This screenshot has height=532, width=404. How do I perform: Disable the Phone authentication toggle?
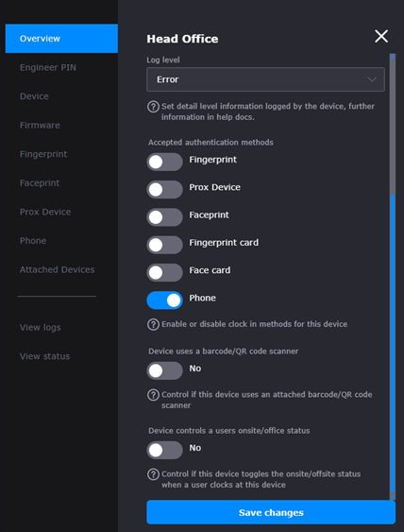click(165, 300)
